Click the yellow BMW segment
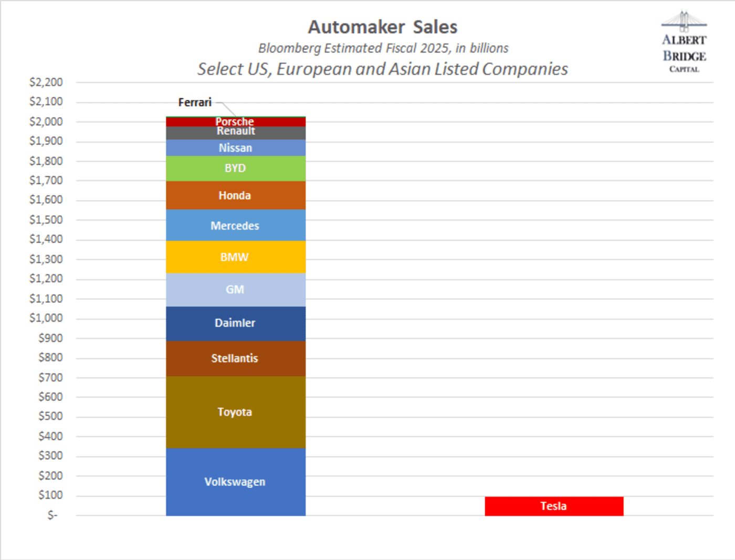This screenshot has height=560, width=735. pyautogui.click(x=235, y=257)
